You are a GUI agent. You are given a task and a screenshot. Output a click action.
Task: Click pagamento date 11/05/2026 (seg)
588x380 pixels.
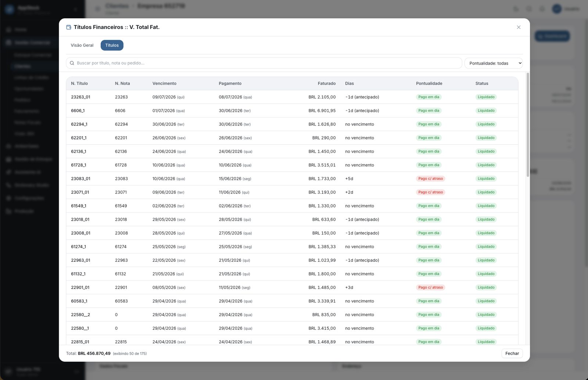point(234,287)
